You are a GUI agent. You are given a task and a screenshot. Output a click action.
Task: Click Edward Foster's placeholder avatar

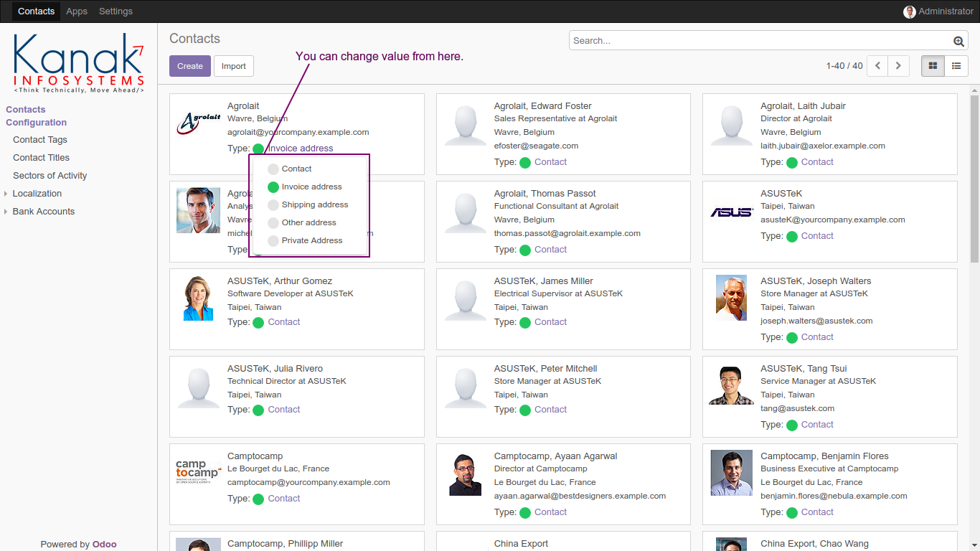(465, 126)
